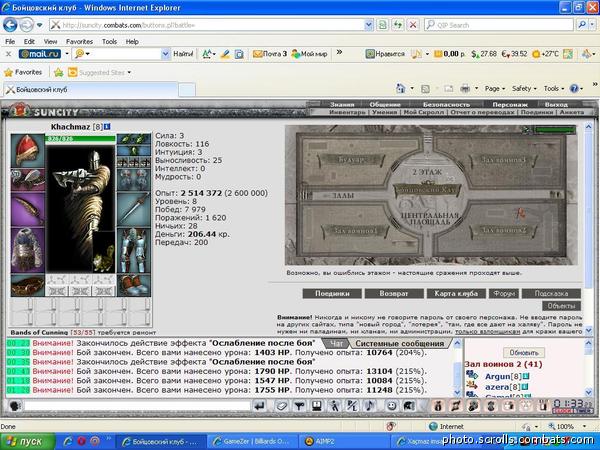The image size is (600, 450).
Task: Click player name azera in room list
Action: [497, 387]
